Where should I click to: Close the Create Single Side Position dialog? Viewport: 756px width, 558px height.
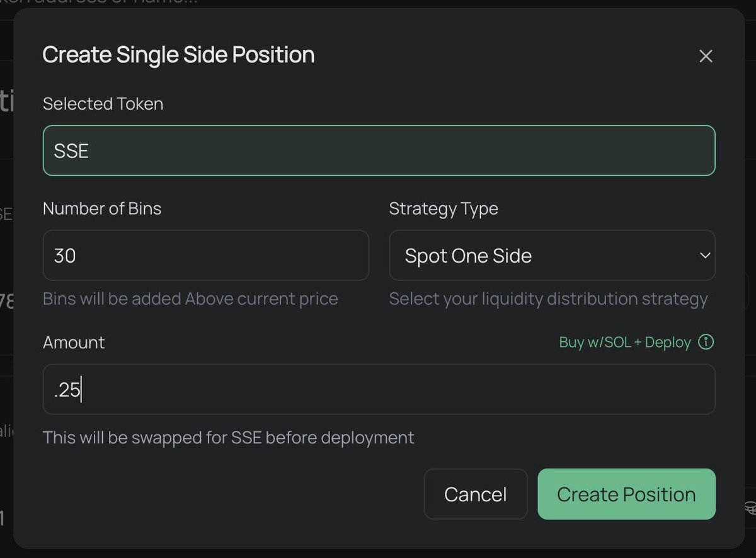706,56
